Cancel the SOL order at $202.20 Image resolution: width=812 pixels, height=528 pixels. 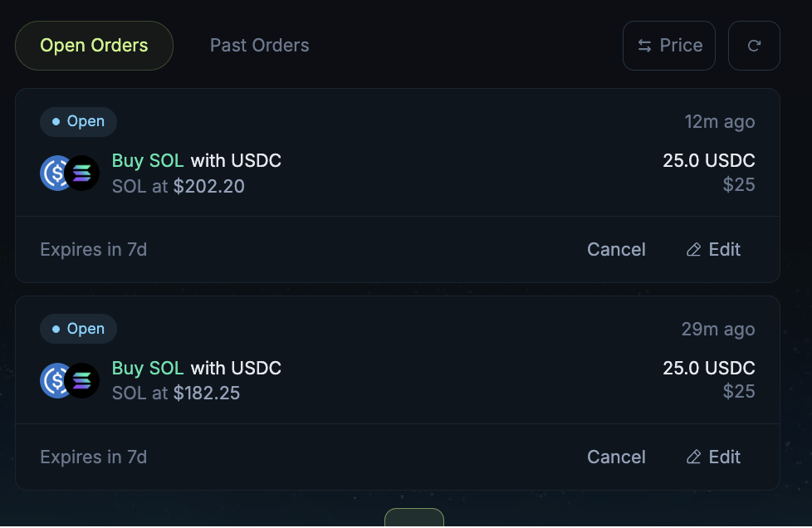pyautogui.click(x=616, y=250)
